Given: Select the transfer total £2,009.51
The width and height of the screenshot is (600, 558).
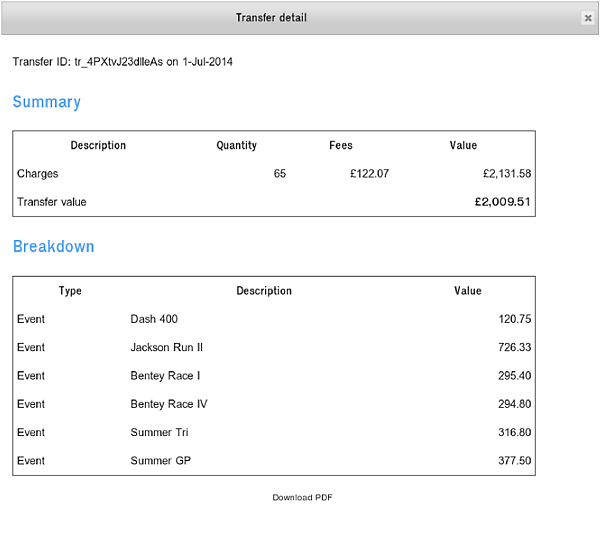Looking at the screenshot, I should [x=502, y=202].
